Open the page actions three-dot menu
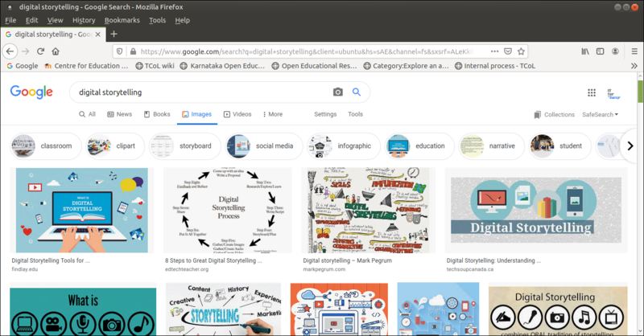 [494, 51]
